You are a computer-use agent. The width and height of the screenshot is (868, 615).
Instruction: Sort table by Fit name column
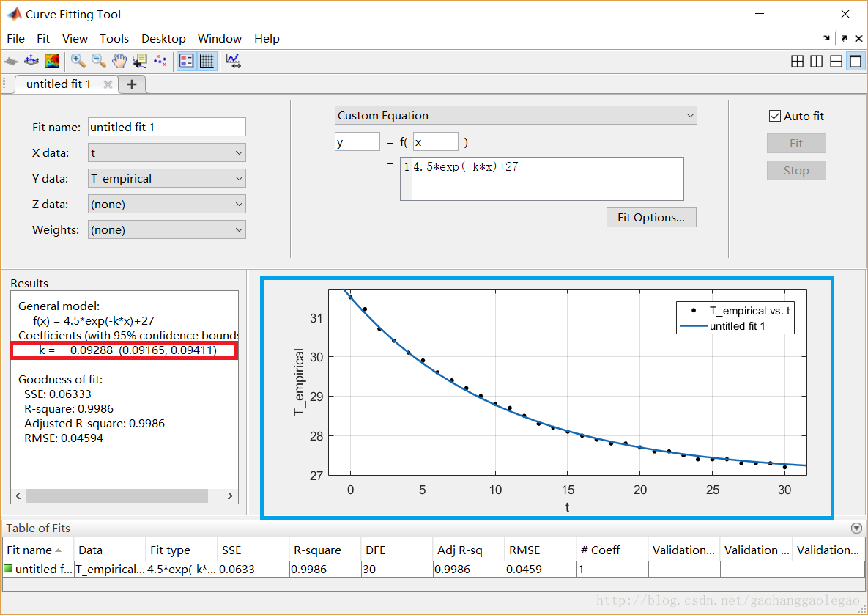point(38,550)
